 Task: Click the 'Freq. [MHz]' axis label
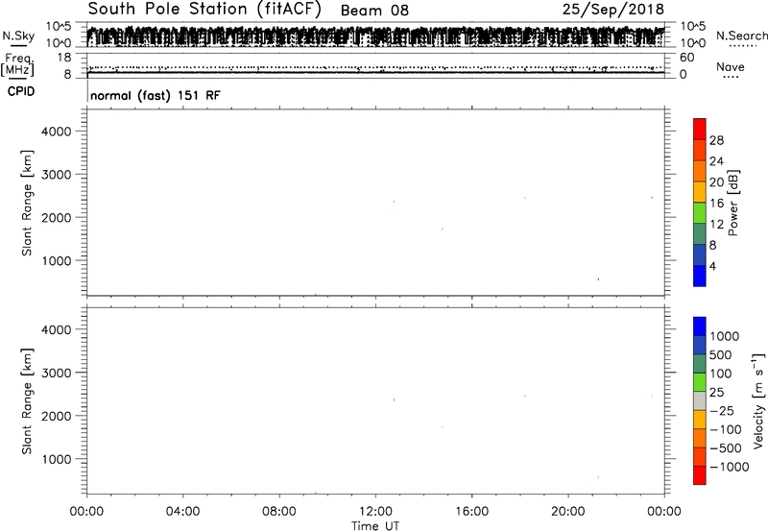pyautogui.click(x=18, y=65)
